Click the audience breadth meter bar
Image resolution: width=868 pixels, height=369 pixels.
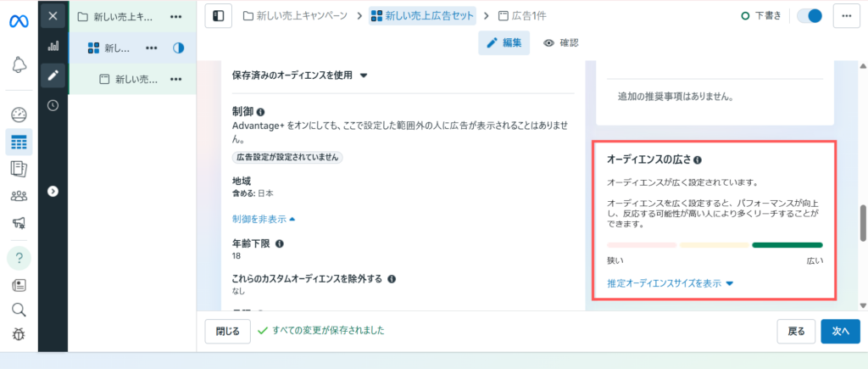(715, 245)
